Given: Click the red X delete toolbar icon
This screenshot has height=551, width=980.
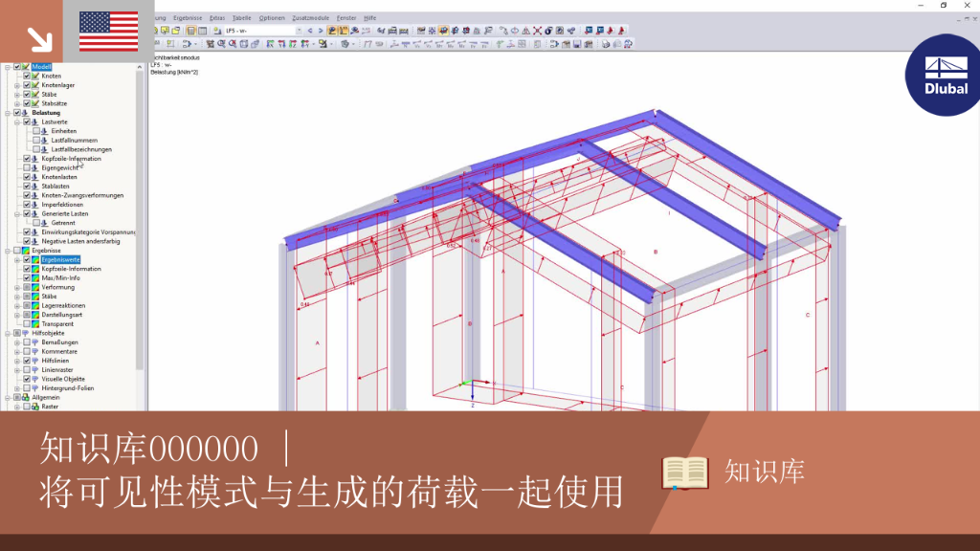Looking at the screenshot, I should (537, 31).
